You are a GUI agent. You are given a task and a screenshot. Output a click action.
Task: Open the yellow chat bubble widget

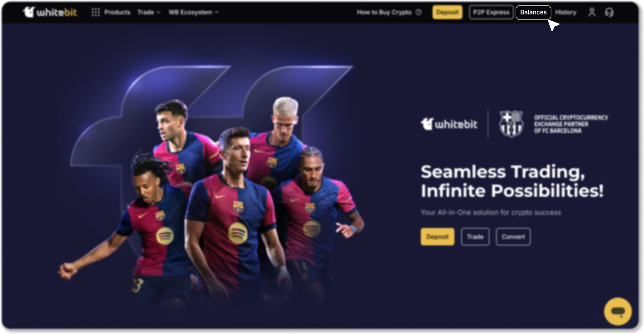click(x=617, y=311)
